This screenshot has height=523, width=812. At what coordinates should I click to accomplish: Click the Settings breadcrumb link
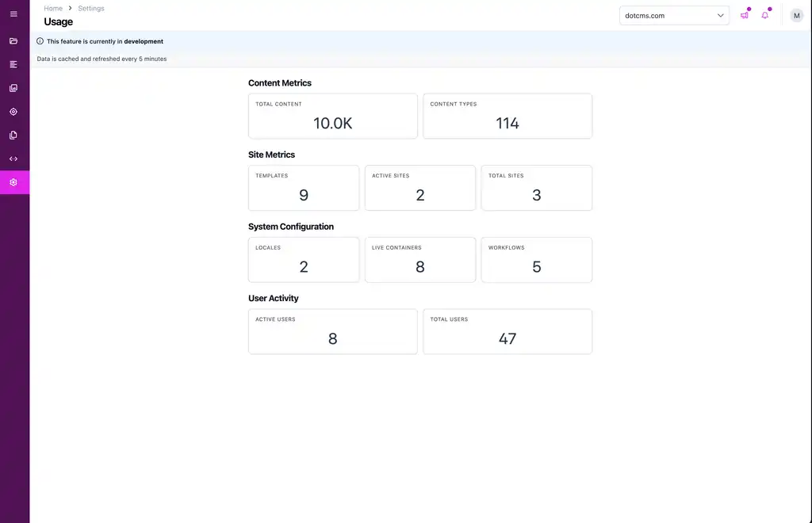coord(91,8)
